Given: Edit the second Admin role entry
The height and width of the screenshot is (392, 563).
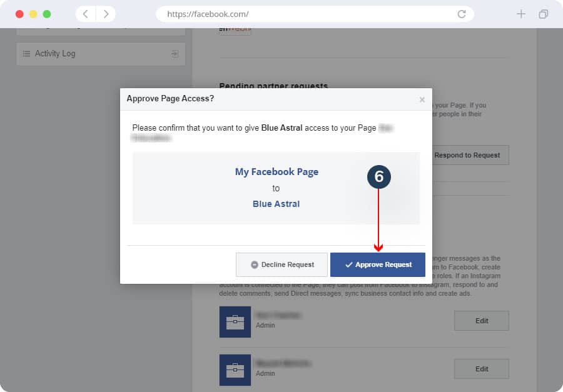Looking at the screenshot, I should click(x=482, y=369).
